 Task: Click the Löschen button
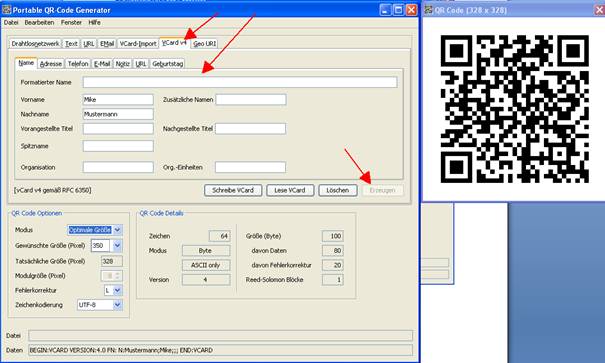click(x=338, y=190)
